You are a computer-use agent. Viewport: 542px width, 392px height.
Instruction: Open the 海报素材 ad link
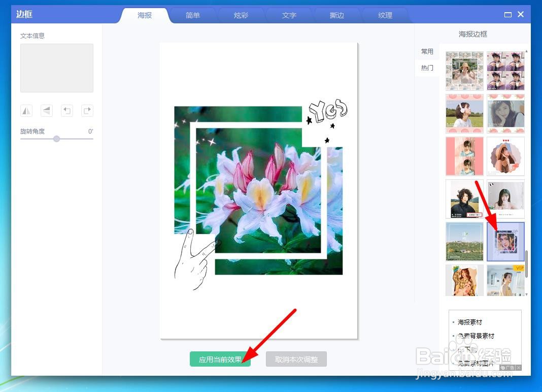(x=470, y=322)
